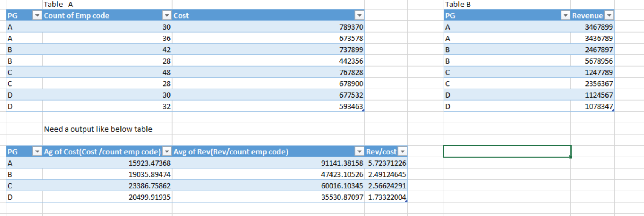Select the revenue cell 5678956
Screen dimensions: 644x216
[592, 61]
